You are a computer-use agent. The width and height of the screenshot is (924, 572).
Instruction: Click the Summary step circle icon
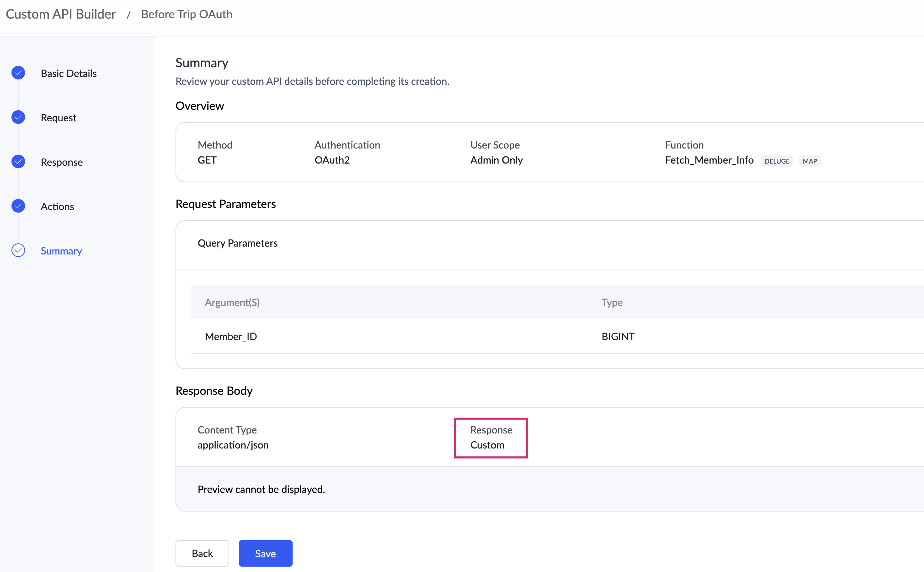pos(18,250)
